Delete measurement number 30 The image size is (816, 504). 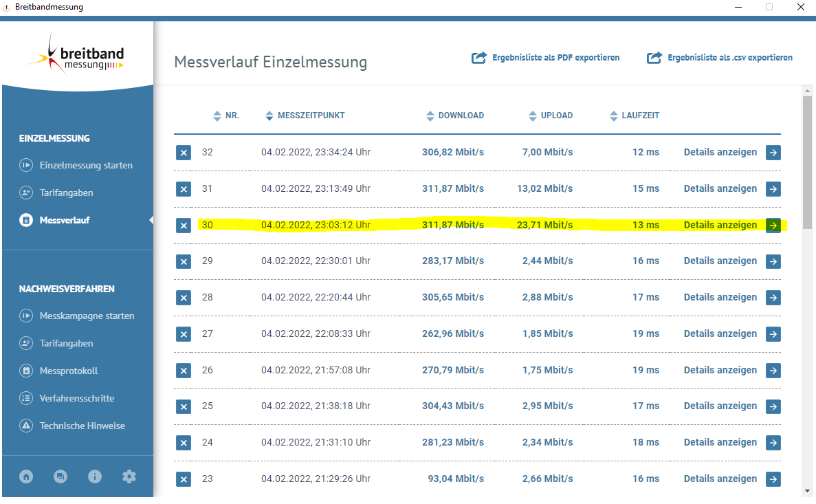pos(183,226)
